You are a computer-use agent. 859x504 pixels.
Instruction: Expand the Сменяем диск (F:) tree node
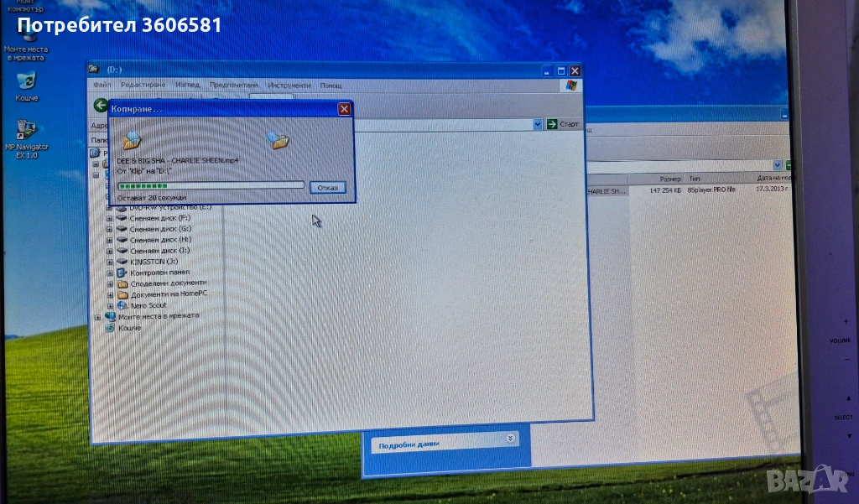click(110, 218)
